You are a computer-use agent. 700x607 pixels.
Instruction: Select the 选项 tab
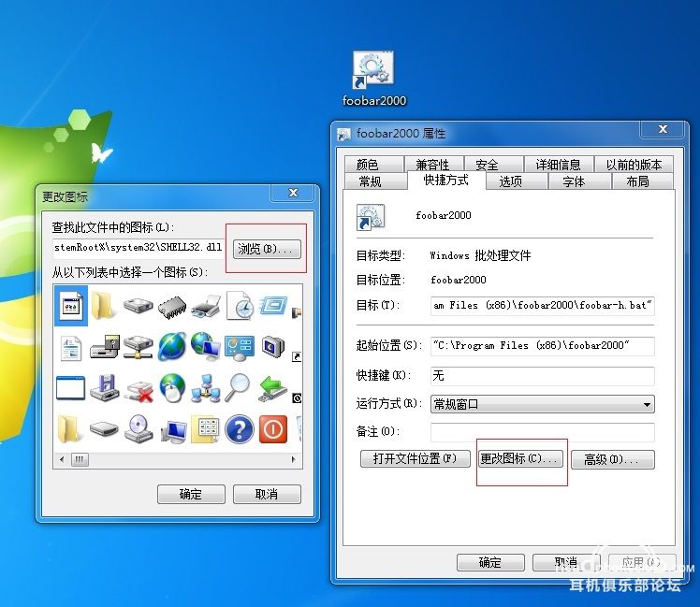coord(517,181)
